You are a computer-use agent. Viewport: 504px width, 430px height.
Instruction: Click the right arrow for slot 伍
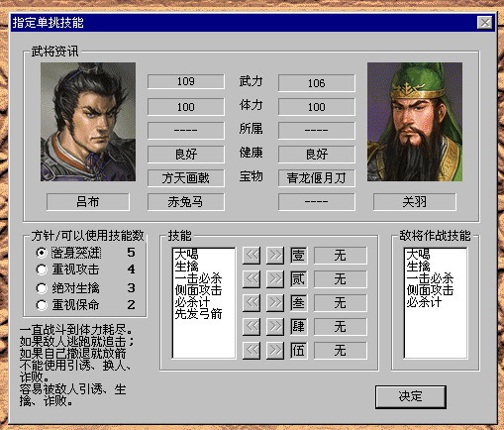pyautogui.click(x=275, y=351)
